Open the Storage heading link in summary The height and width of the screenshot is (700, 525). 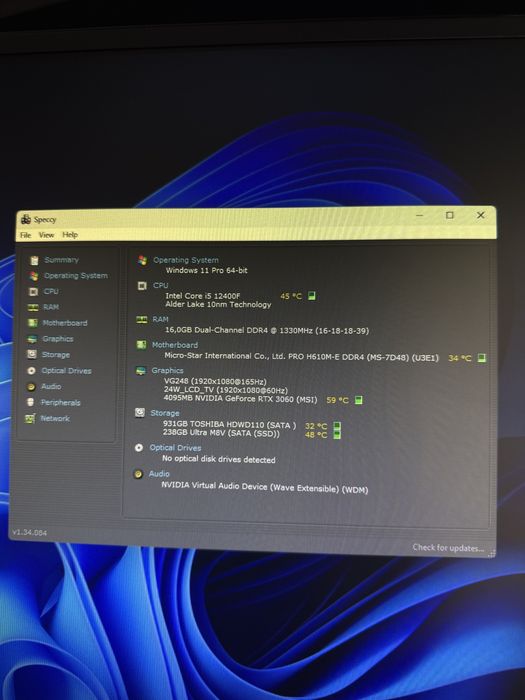tap(164, 413)
